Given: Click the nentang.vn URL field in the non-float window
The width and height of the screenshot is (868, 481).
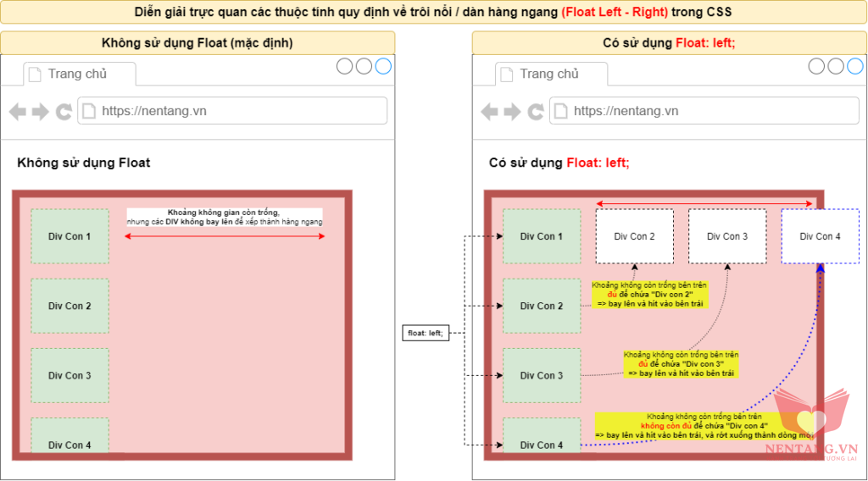Looking at the screenshot, I should point(232,111).
